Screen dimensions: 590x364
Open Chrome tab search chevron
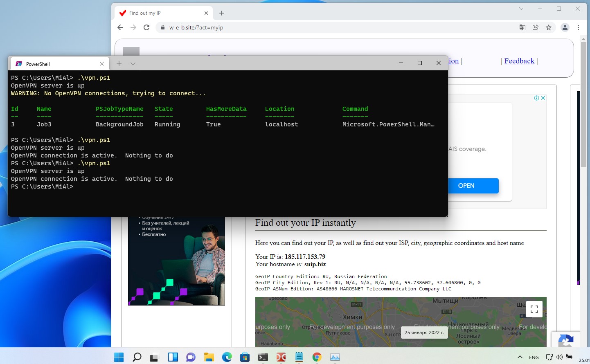[521, 9]
